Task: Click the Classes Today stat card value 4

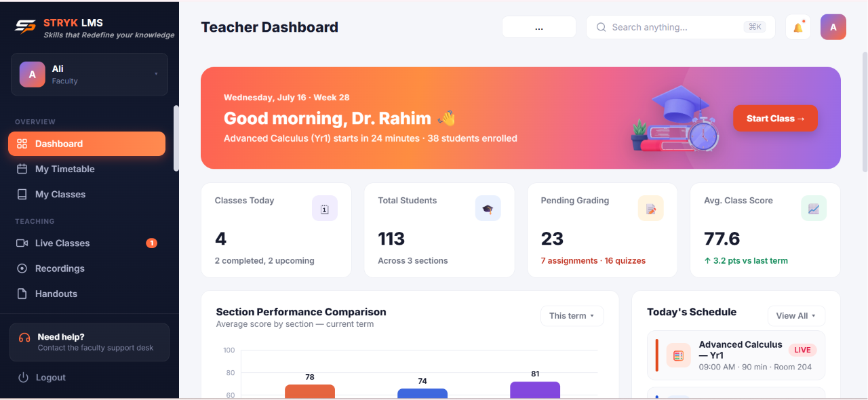Action: [x=220, y=239]
